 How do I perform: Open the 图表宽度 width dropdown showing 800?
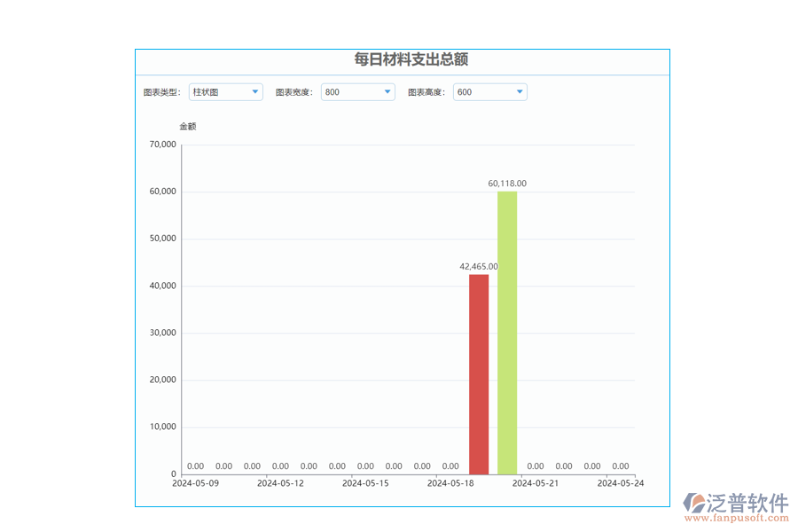(357, 91)
